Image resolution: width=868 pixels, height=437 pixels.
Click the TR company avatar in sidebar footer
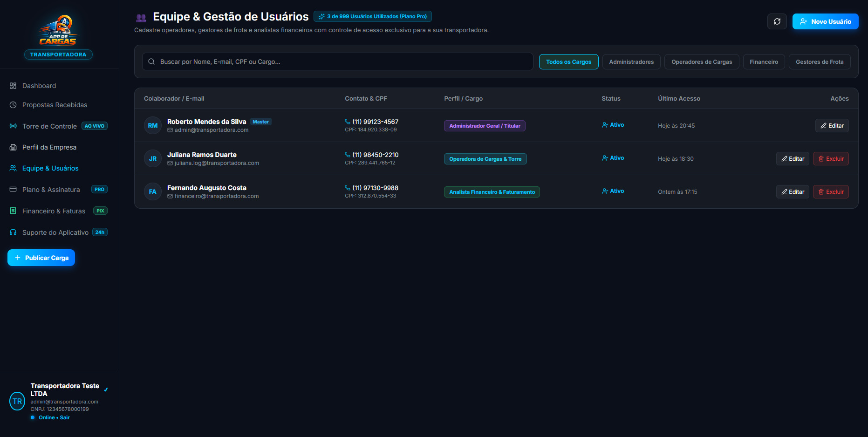point(17,401)
